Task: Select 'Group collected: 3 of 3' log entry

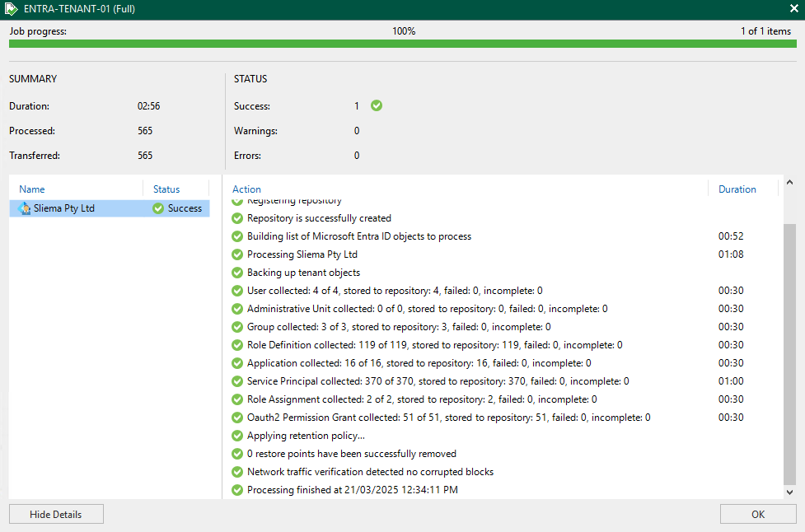Action: pyautogui.click(x=399, y=327)
